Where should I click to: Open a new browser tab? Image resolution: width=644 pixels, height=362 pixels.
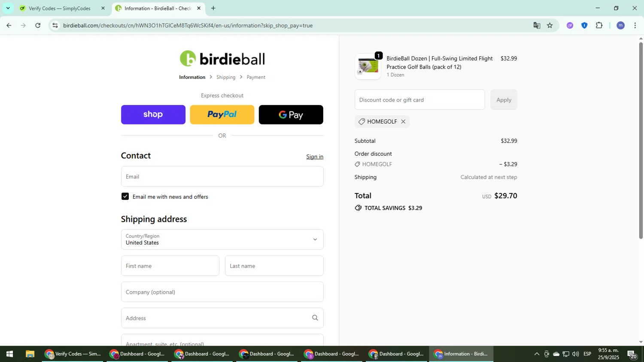213,8
